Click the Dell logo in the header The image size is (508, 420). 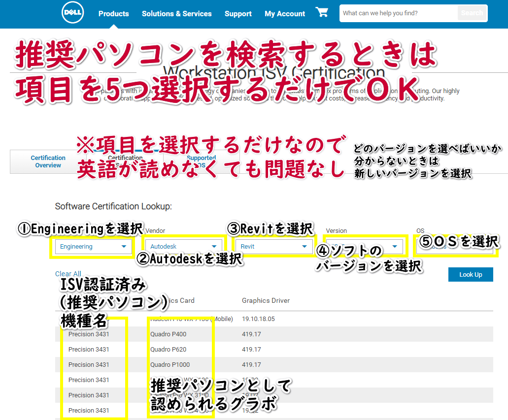[72, 13]
